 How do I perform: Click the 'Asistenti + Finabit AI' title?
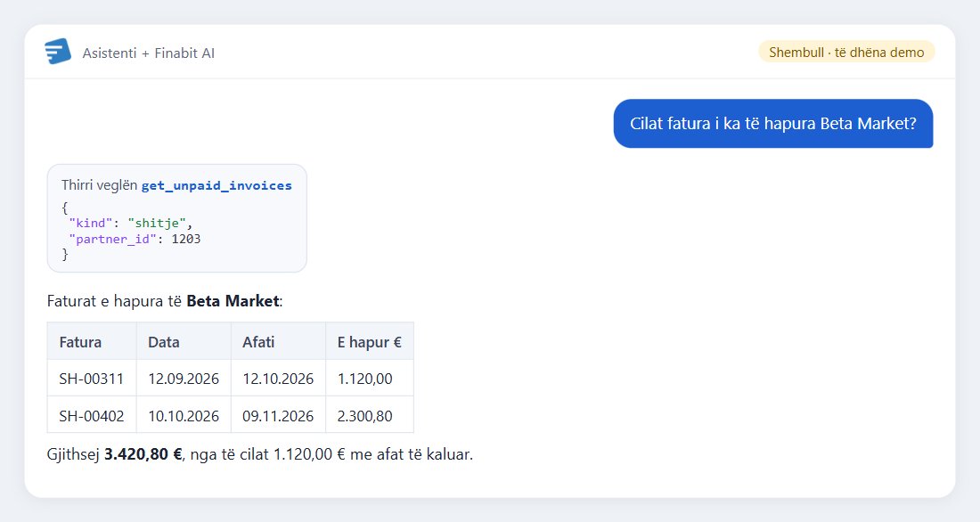(148, 53)
